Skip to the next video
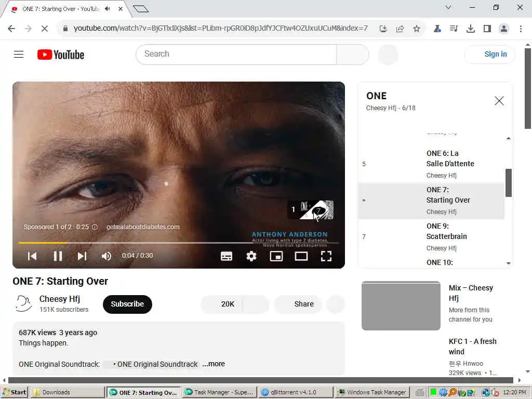 [x=82, y=256]
